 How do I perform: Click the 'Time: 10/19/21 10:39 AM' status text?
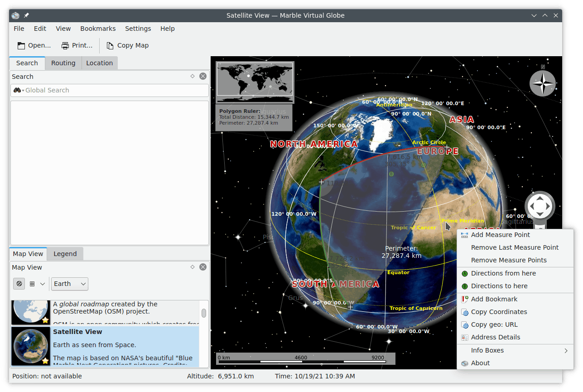(x=315, y=376)
